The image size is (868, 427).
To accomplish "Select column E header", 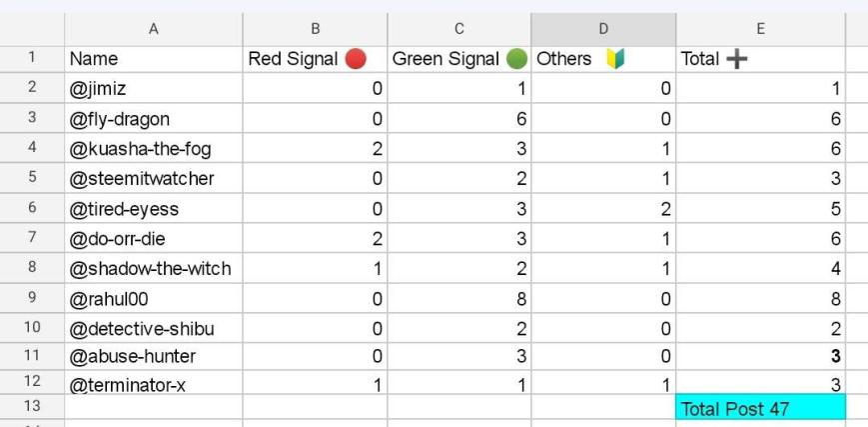I will (x=760, y=29).
